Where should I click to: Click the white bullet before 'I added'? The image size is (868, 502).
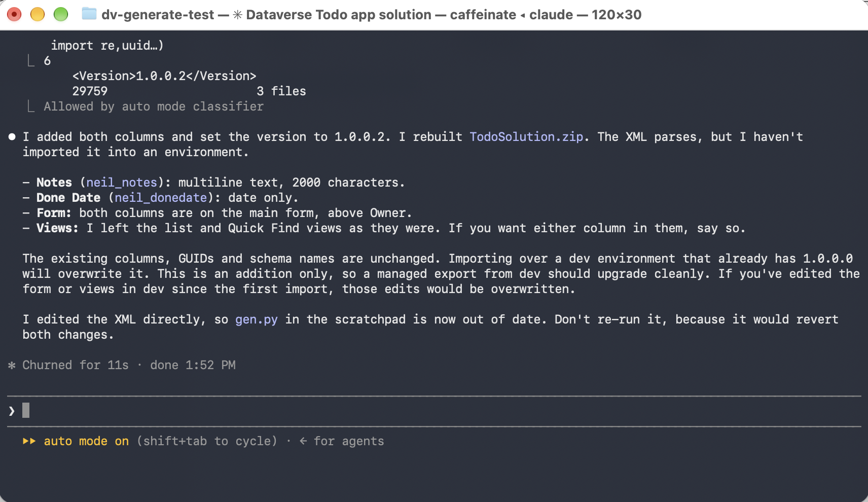[x=12, y=137]
